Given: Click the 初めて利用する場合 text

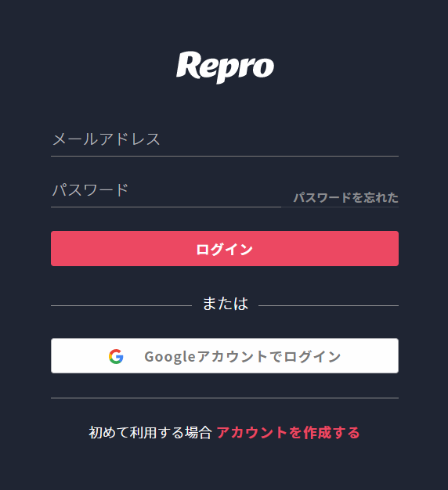Looking at the screenshot, I should [150, 433].
